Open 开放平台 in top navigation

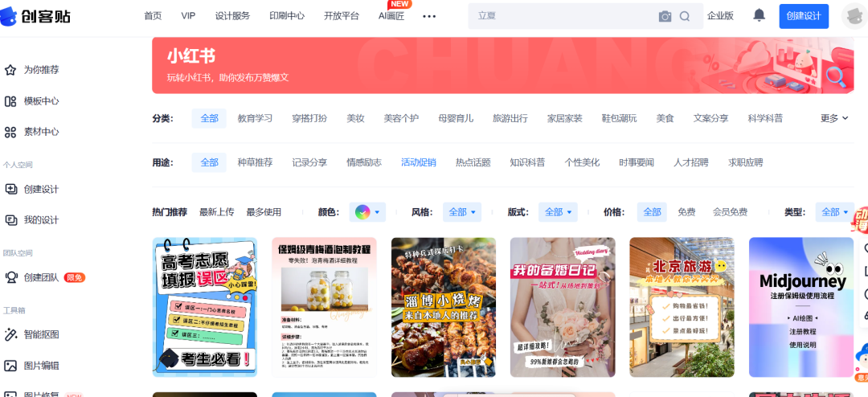click(x=342, y=16)
